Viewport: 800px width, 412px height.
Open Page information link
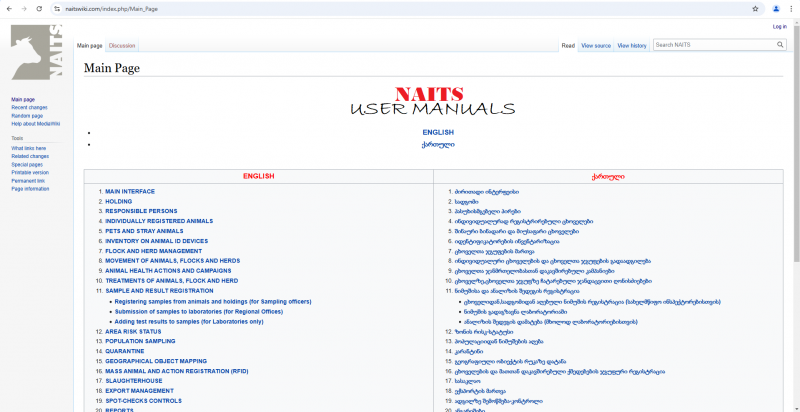pyautogui.click(x=30, y=189)
